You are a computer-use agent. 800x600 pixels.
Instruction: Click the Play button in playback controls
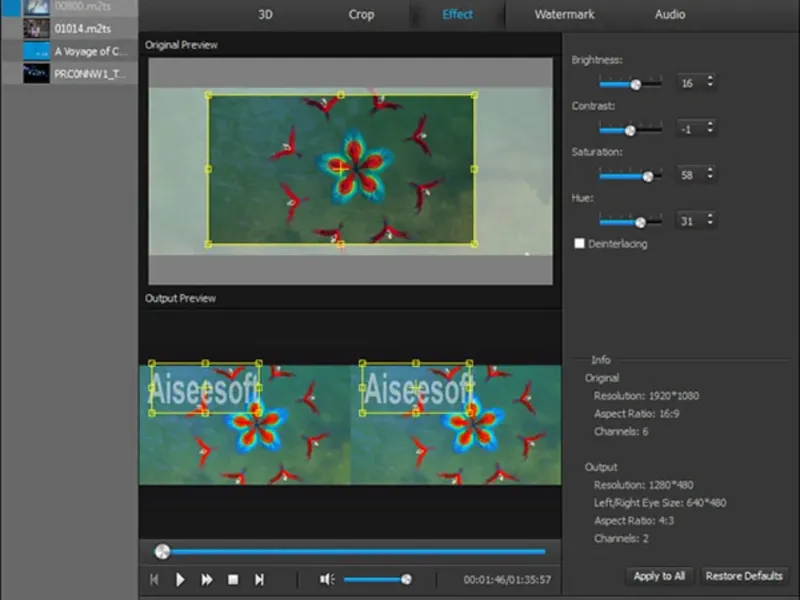point(181,579)
